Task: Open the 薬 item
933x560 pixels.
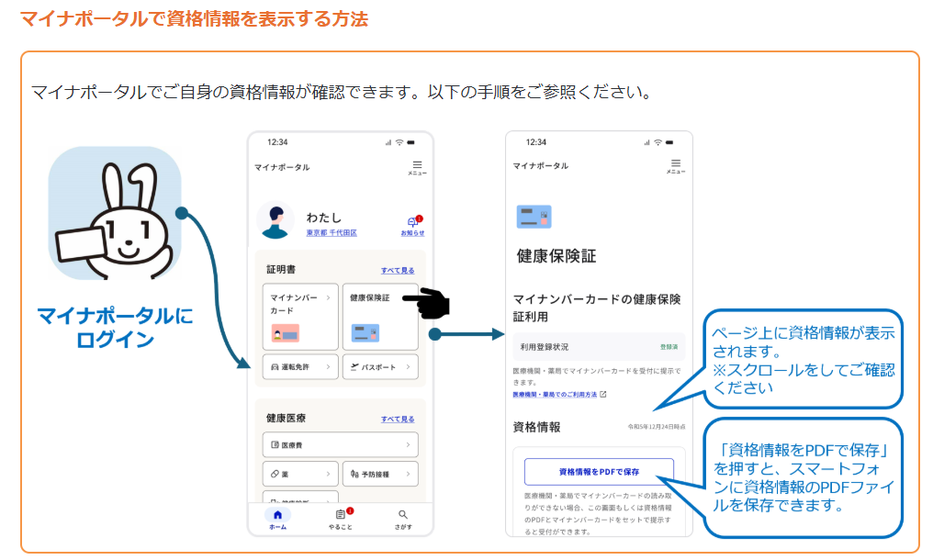Action: (x=299, y=474)
